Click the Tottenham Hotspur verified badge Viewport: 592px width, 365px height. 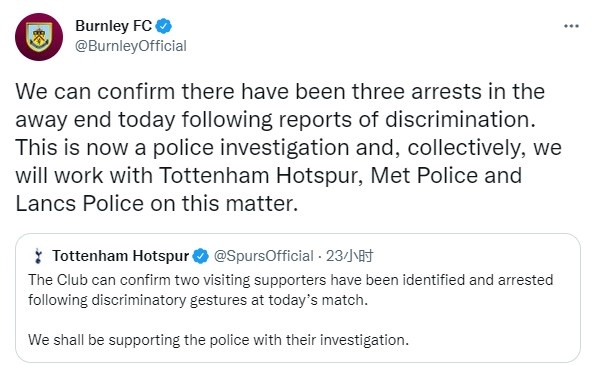tap(200, 256)
